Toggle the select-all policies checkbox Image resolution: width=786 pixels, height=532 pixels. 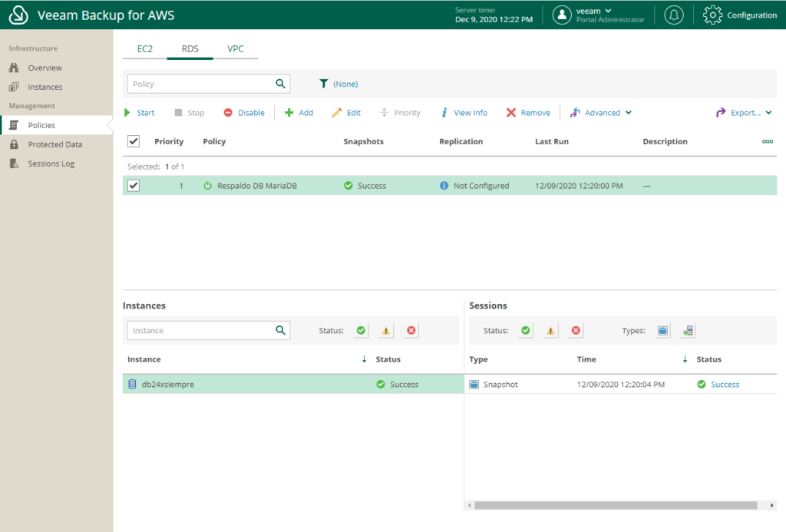[x=134, y=141]
